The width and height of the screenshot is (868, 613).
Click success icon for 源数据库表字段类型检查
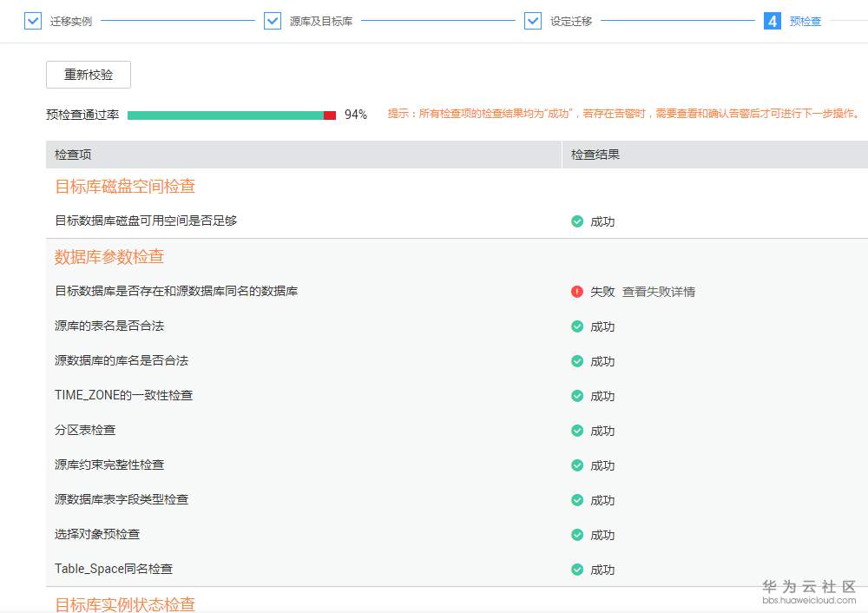577,500
